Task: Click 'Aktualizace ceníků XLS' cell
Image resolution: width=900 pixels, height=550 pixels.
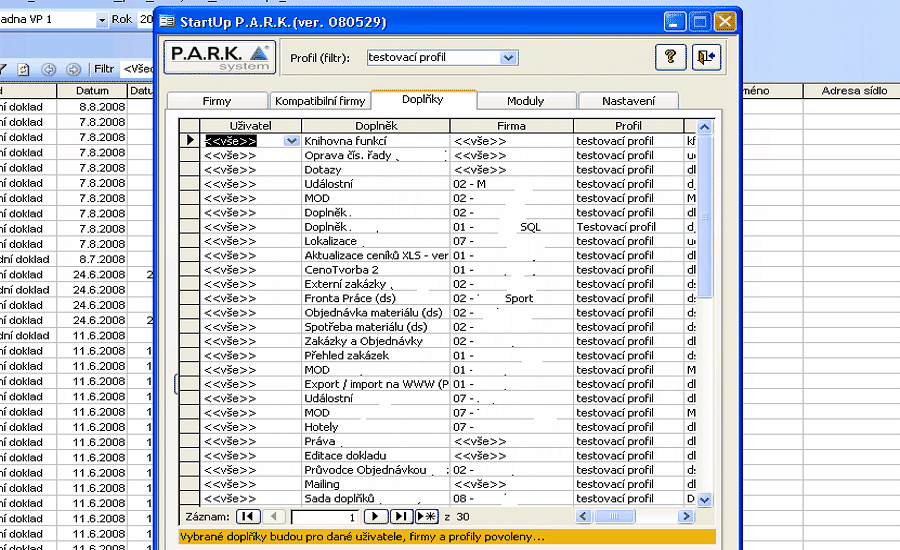Action: point(376,255)
